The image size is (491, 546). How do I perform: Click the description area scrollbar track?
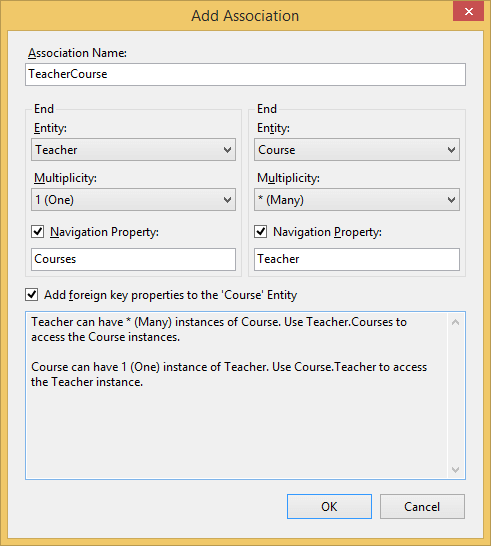pos(455,396)
